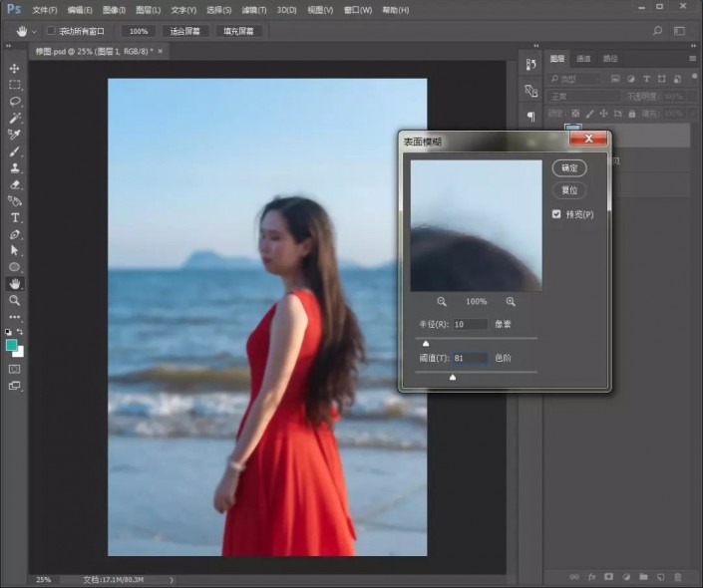The image size is (703, 588).
Task: Open the File menu (文件)
Action: (45, 10)
